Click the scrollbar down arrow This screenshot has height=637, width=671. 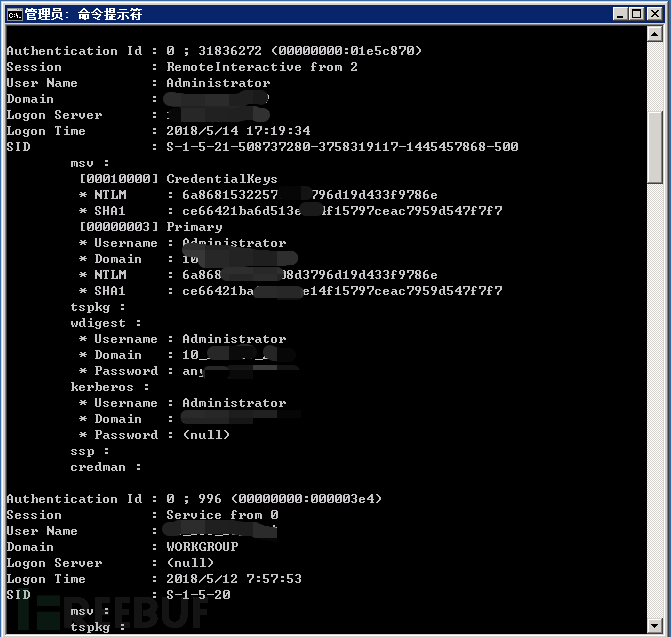coord(655,626)
